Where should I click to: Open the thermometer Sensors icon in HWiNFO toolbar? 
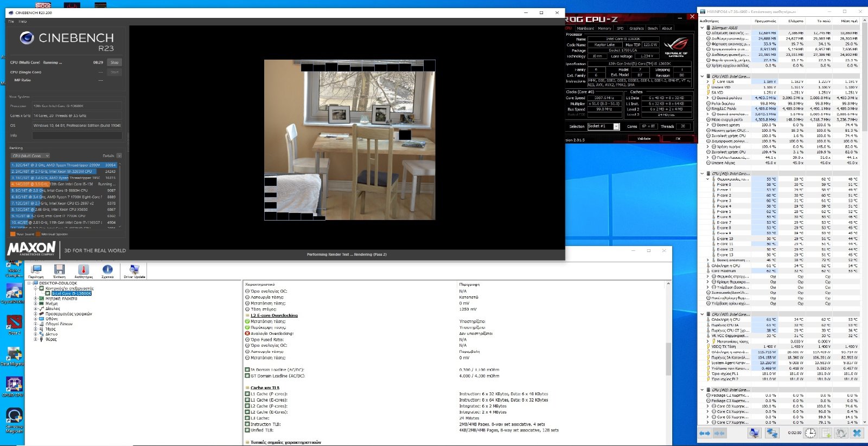83,270
